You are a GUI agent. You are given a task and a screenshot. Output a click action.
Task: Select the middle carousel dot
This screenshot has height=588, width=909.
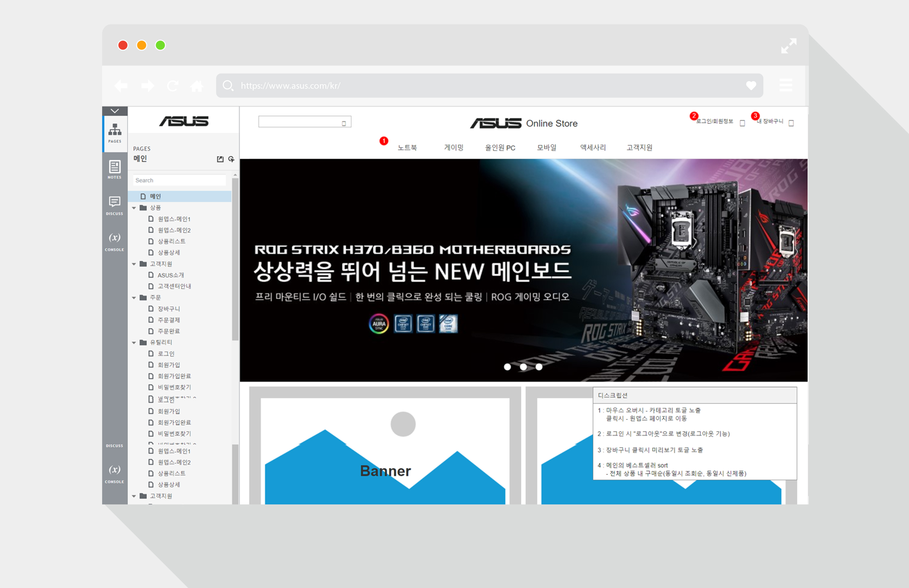(x=523, y=367)
